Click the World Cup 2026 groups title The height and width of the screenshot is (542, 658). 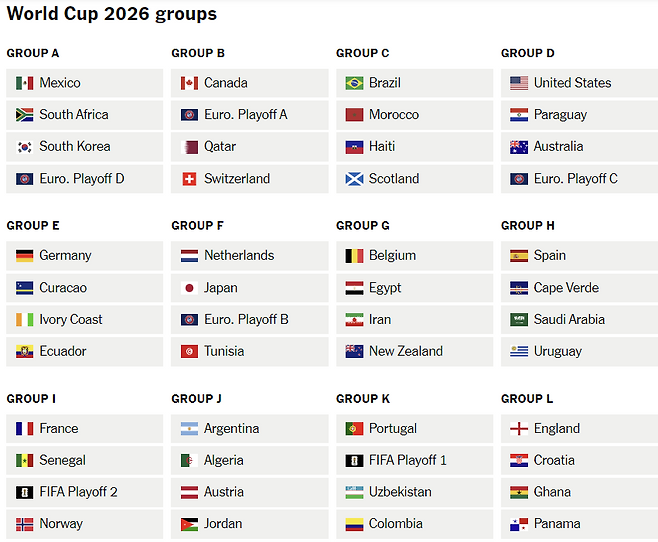pos(111,14)
